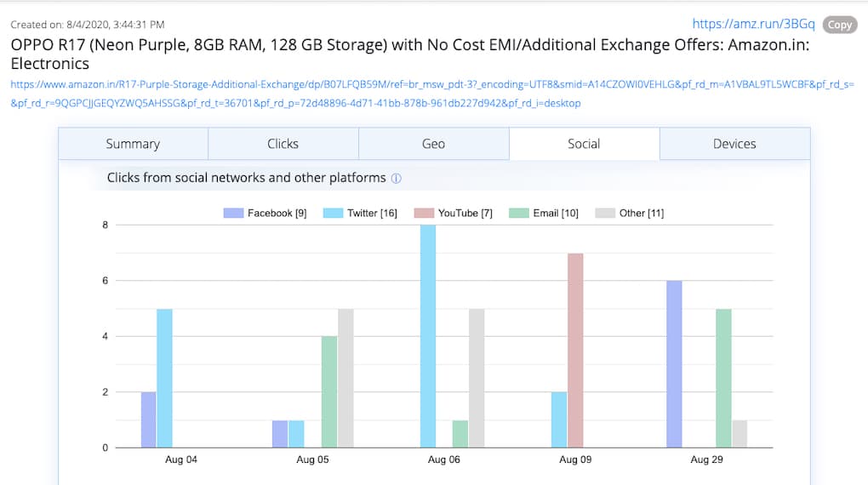
Task: Select the Social tab
Action: (584, 144)
